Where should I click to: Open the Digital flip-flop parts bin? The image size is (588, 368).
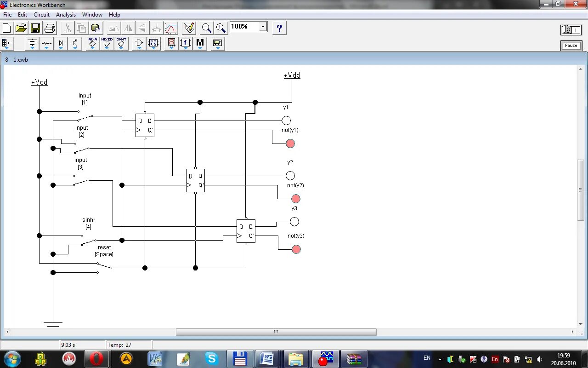(x=153, y=44)
